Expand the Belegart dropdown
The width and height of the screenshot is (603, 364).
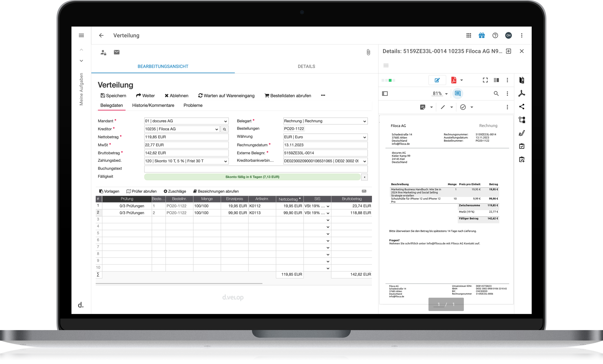(x=364, y=121)
